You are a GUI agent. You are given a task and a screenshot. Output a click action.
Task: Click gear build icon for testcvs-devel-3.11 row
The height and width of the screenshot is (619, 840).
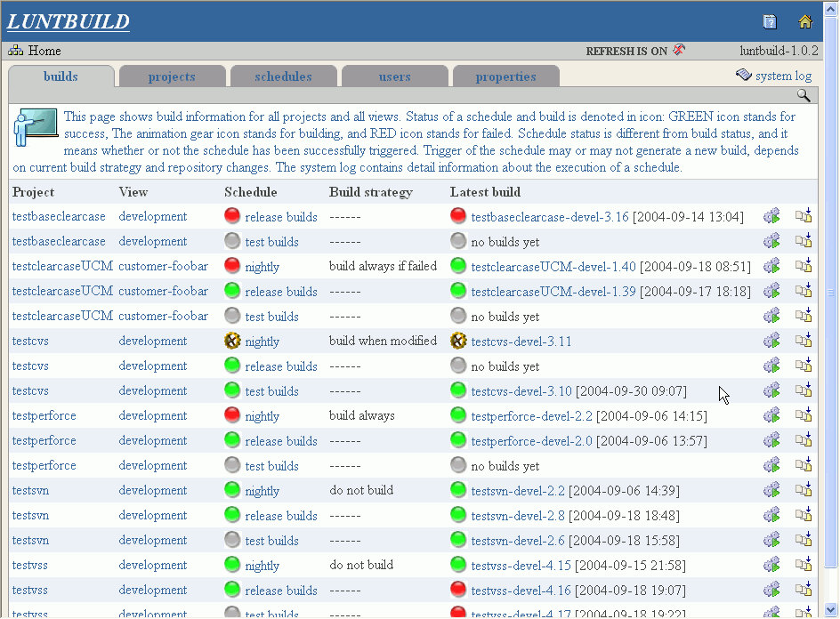771,341
